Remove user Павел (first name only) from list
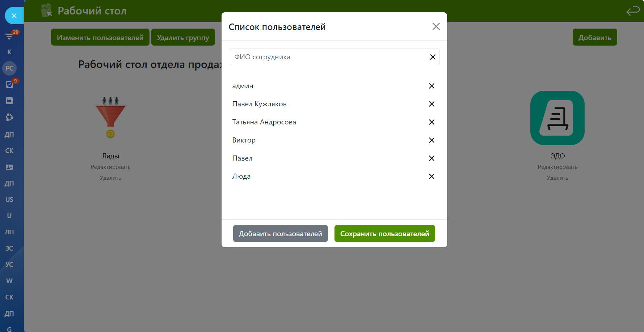This screenshot has width=644, height=332. [x=432, y=158]
